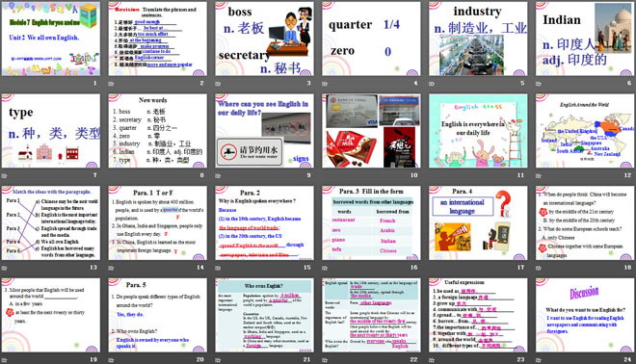
Task: Choose the New words list slide
Action: pos(157,131)
